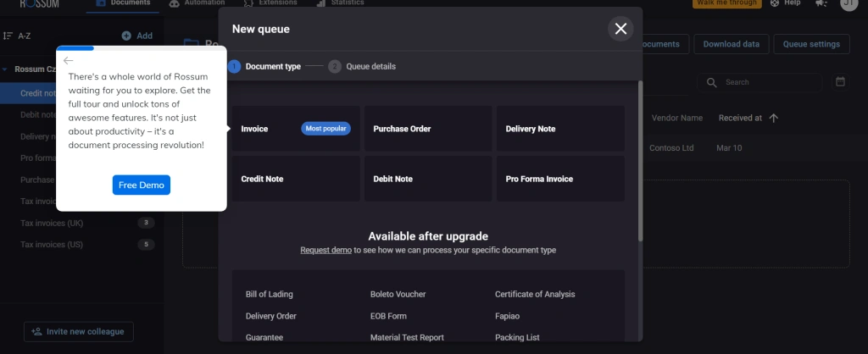Click Boleto Voucher option

coord(398,294)
